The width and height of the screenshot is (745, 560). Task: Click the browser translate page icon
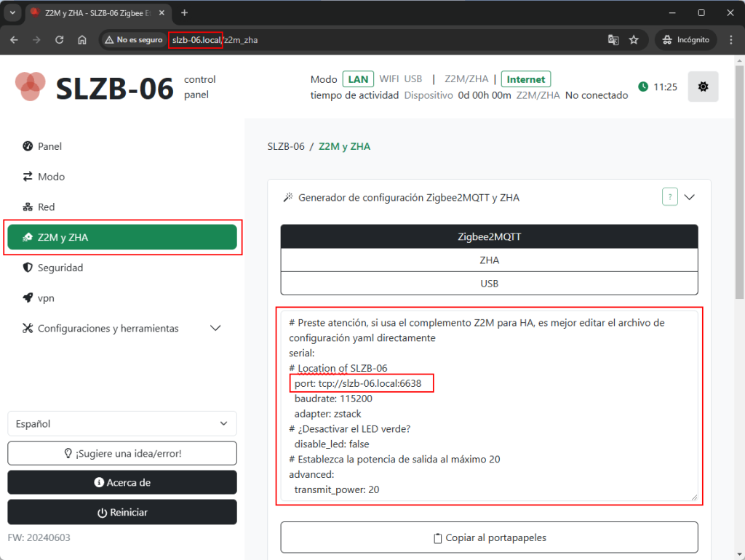(x=613, y=40)
